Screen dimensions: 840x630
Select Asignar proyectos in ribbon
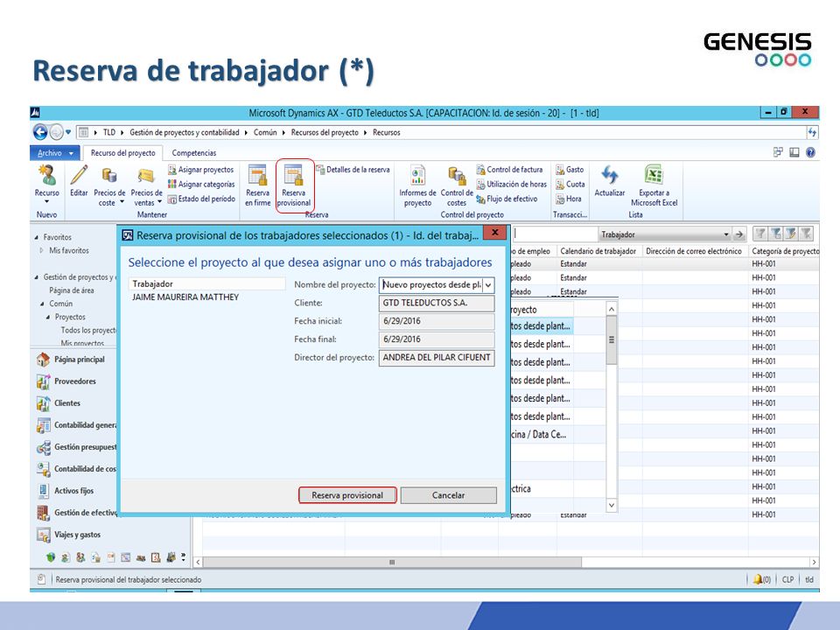[x=201, y=170]
